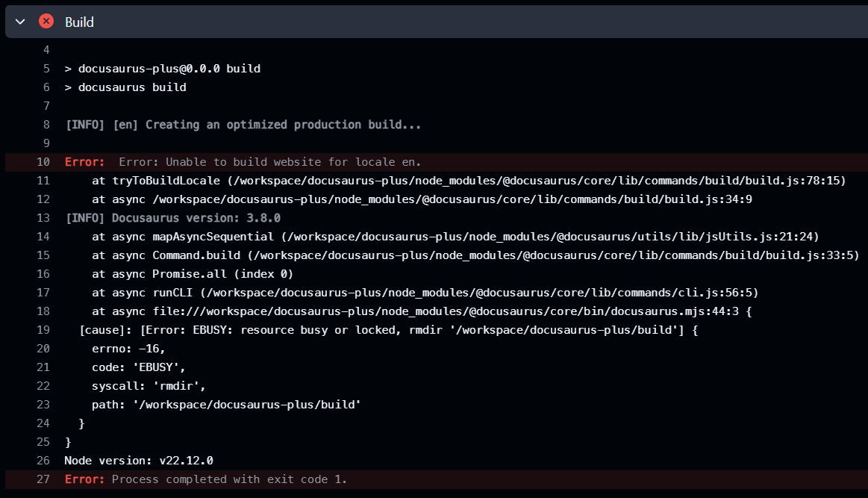Click '> docusaurus-plus@0.0.0 build' log line
Screen dimensions: 868x498
(x=163, y=69)
